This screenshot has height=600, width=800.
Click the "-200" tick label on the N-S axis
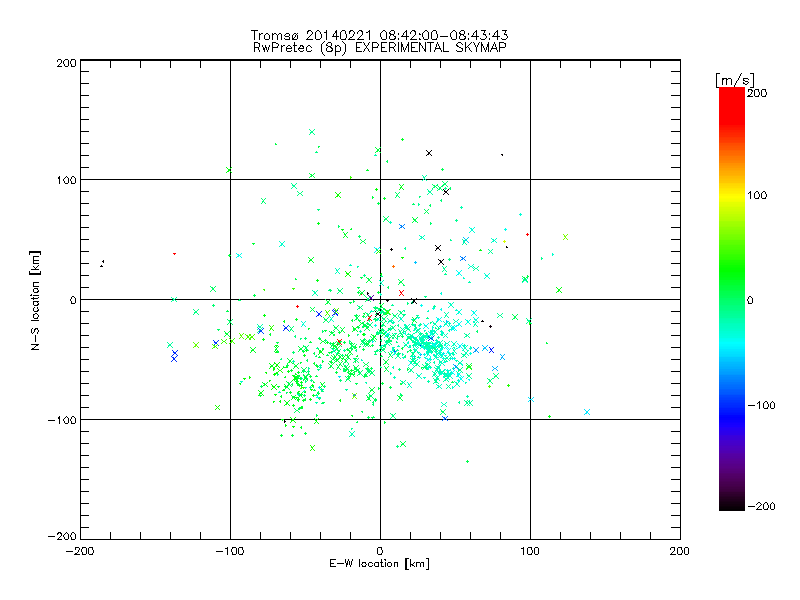pyautogui.click(x=62, y=536)
